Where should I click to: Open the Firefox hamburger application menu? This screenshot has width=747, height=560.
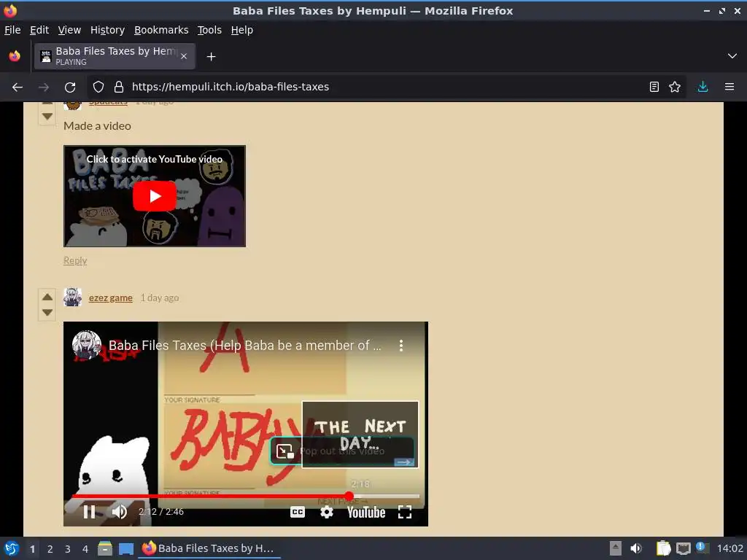tap(729, 87)
